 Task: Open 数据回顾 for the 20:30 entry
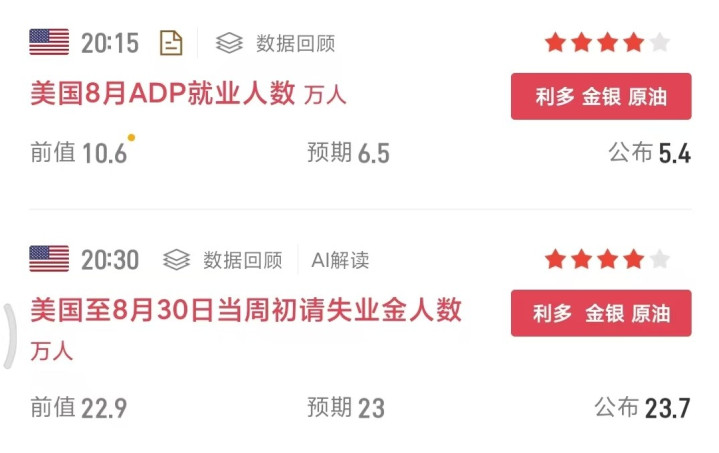click(x=243, y=260)
